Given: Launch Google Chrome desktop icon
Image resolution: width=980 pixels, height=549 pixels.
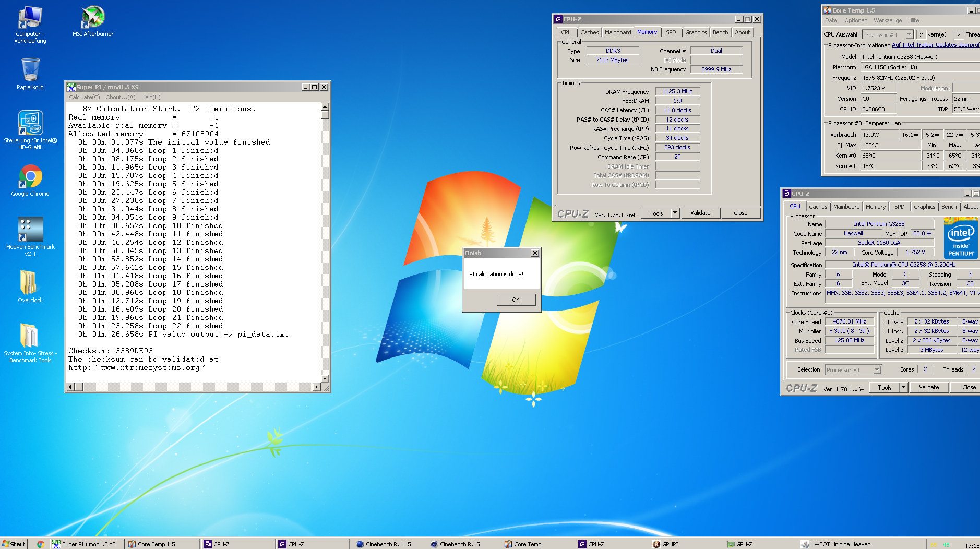Looking at the screenshot, I should click(30, 181).
